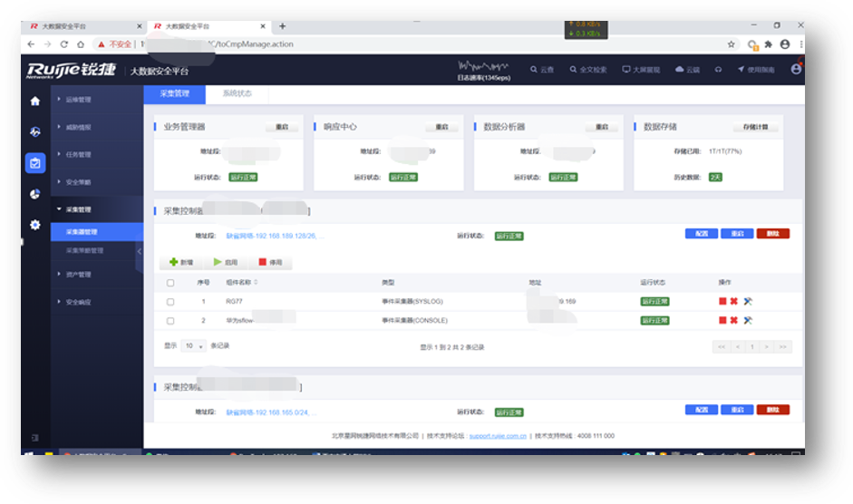This screenshot has height=504, width=853.
Task: Click the tools configure icon for RG77 row
Action: pyautogui.click(x=748, y=301)
